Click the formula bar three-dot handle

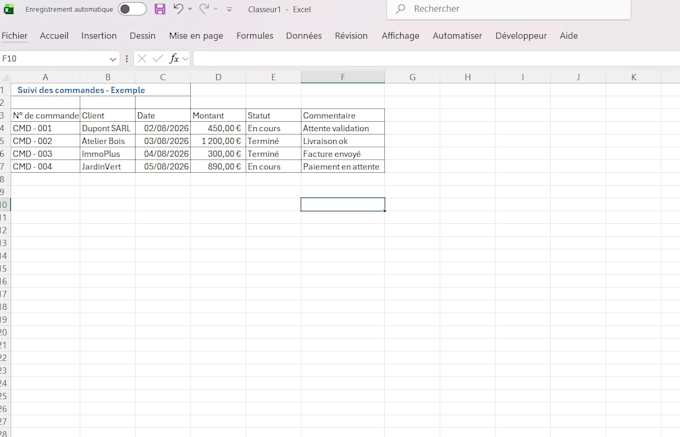[x=127, y=59]
